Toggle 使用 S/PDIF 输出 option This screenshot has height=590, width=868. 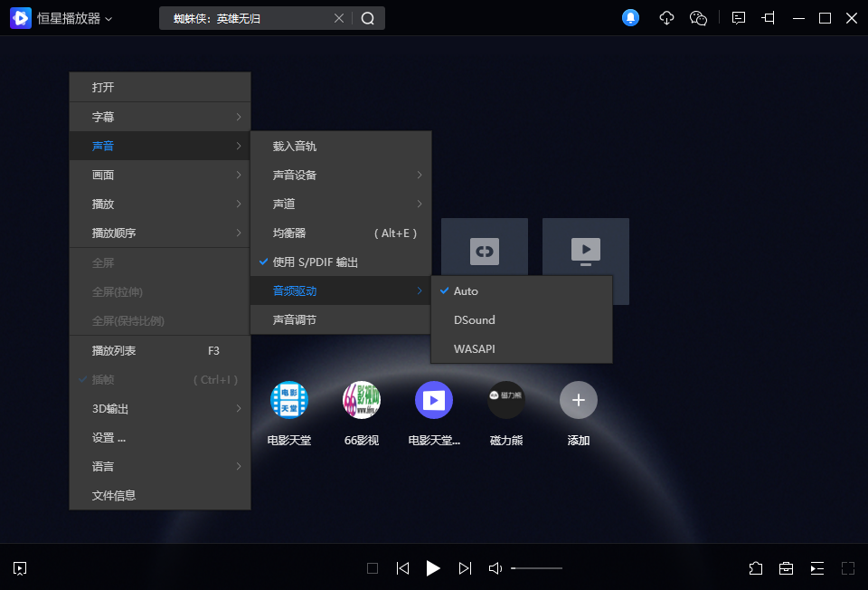pyautogui.click(x=316, y=262)
